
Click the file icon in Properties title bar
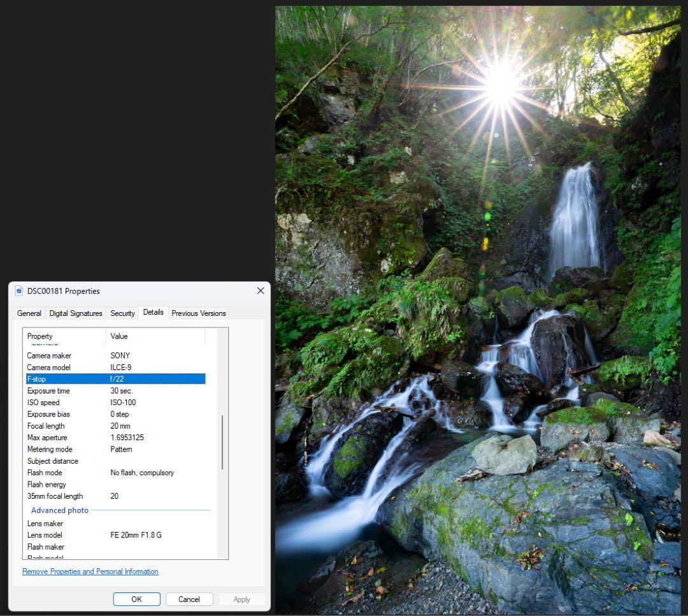point(19,291)
